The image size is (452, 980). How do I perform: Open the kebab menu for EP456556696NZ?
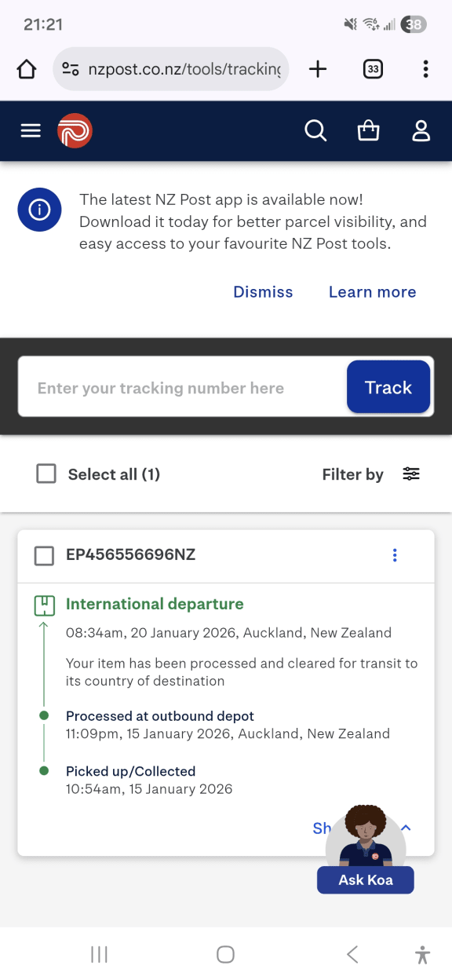point(395,555)
